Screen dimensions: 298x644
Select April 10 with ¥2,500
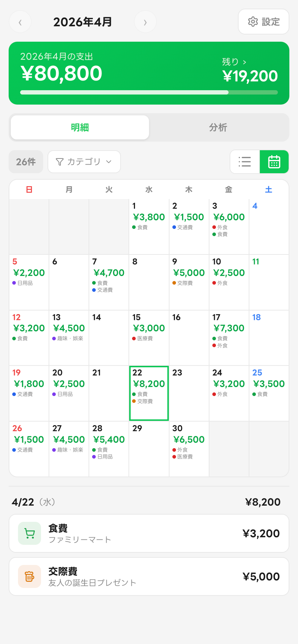pyautogui.click(x=229, y=282)
